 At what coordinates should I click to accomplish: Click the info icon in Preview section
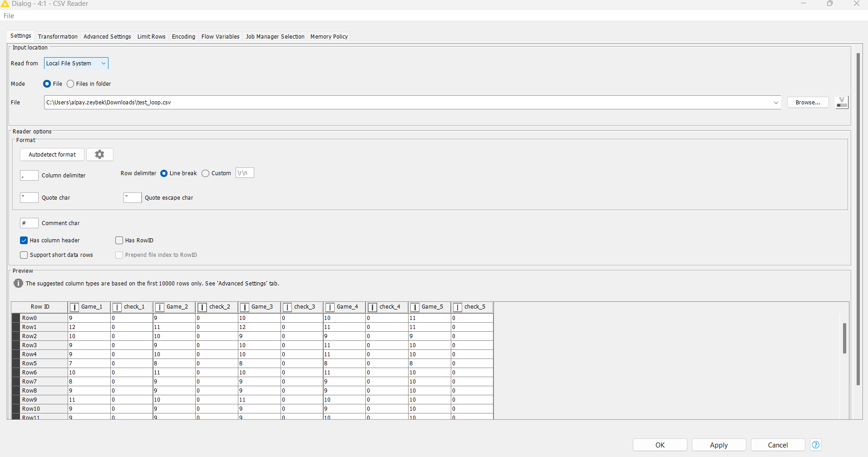click(x=18, y=283)
